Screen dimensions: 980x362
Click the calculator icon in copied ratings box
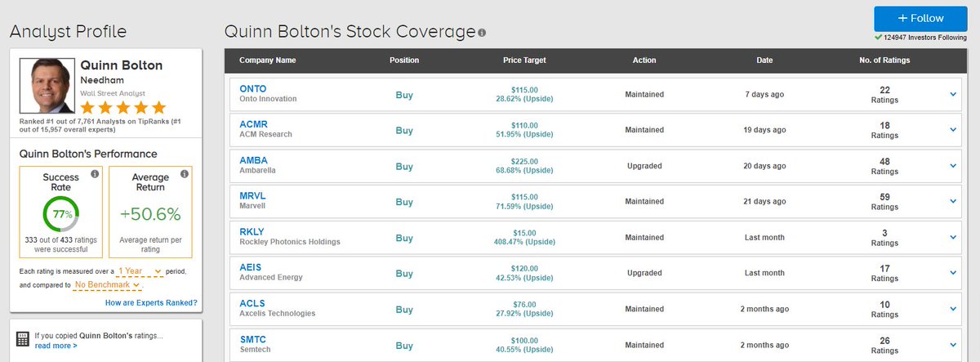pyautogui.click(x=24, y=339)
